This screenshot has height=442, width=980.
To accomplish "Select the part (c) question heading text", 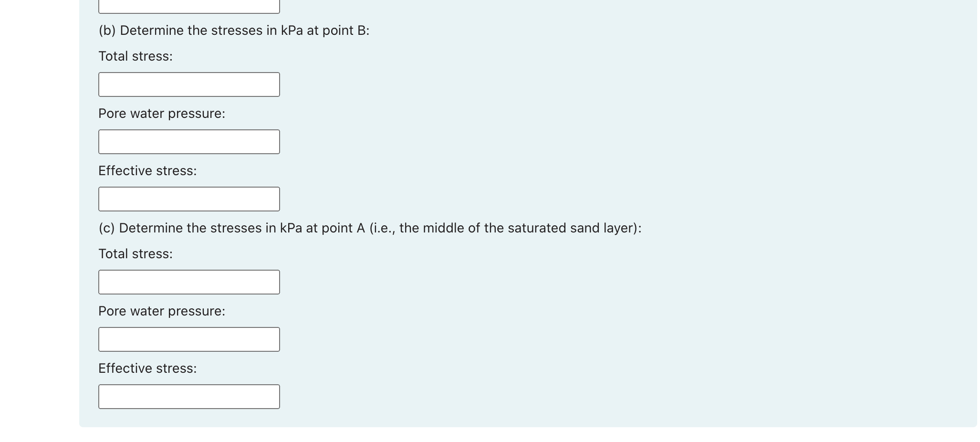I will tap(370, 228).
